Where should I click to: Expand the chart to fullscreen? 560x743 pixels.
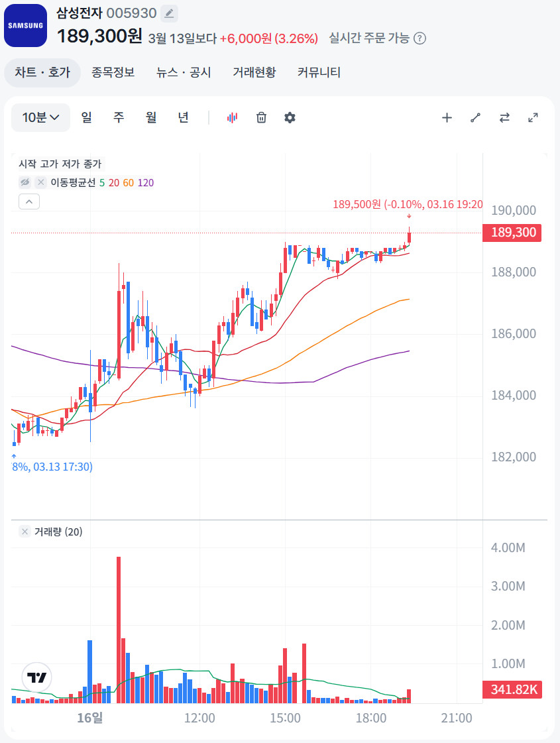pos(533,118)
